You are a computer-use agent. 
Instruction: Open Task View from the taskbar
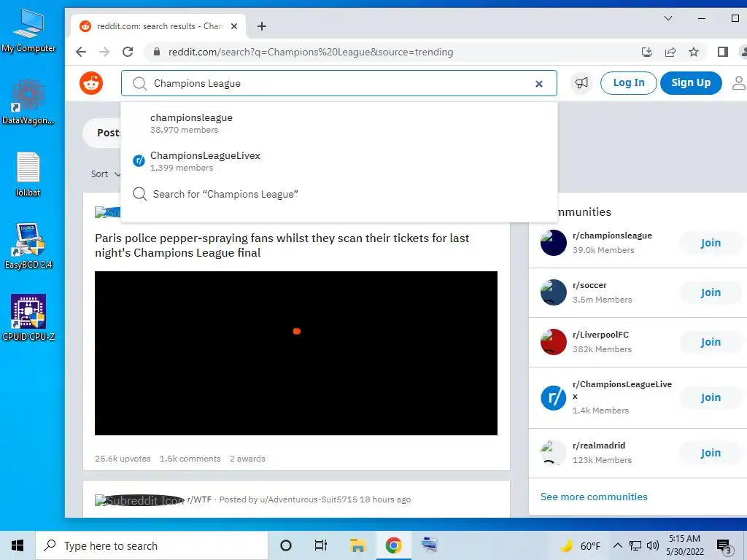point(321,545)
